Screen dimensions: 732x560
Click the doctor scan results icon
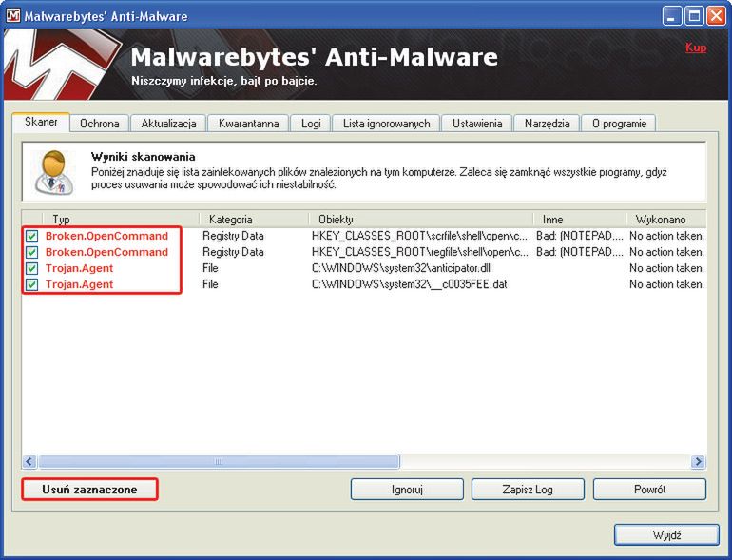click(54, 172)
